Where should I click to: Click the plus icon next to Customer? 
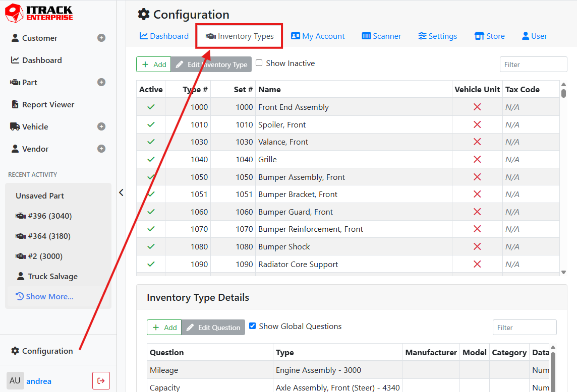click(x=101, y=38)
